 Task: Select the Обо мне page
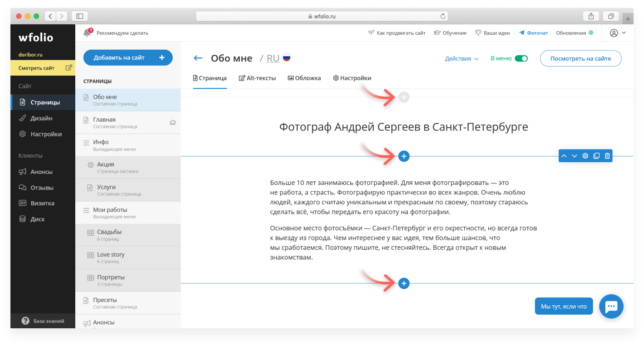pos(128,100)
